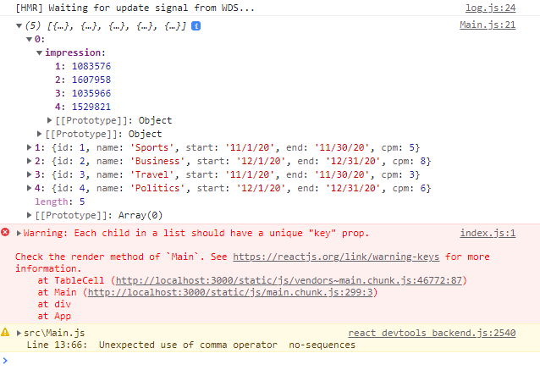Select impression value 1035966

click(91, 93)
